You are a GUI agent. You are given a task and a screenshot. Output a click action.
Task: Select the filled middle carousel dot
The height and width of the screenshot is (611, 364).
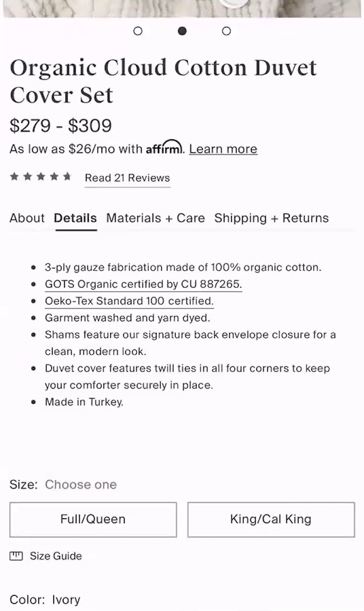tap(182, 31)
